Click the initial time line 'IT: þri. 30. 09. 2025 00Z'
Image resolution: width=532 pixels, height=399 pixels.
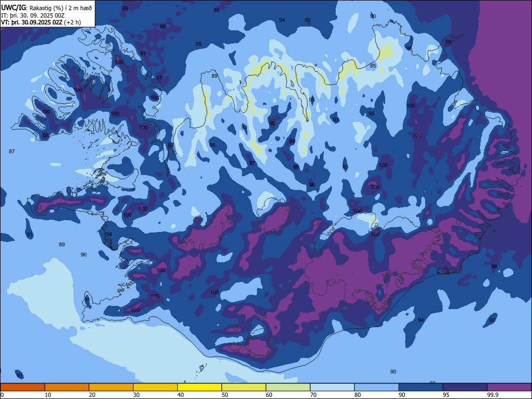[x=33, y=15]
